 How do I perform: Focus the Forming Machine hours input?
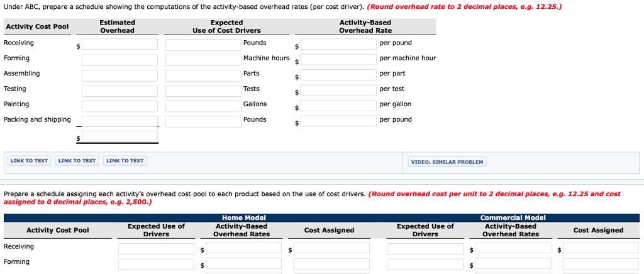click(203, 60)
